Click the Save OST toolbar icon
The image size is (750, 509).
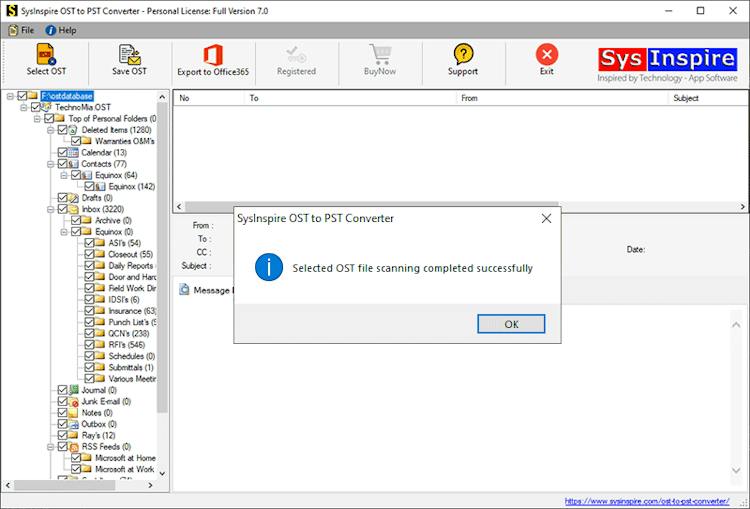point(129,54)
